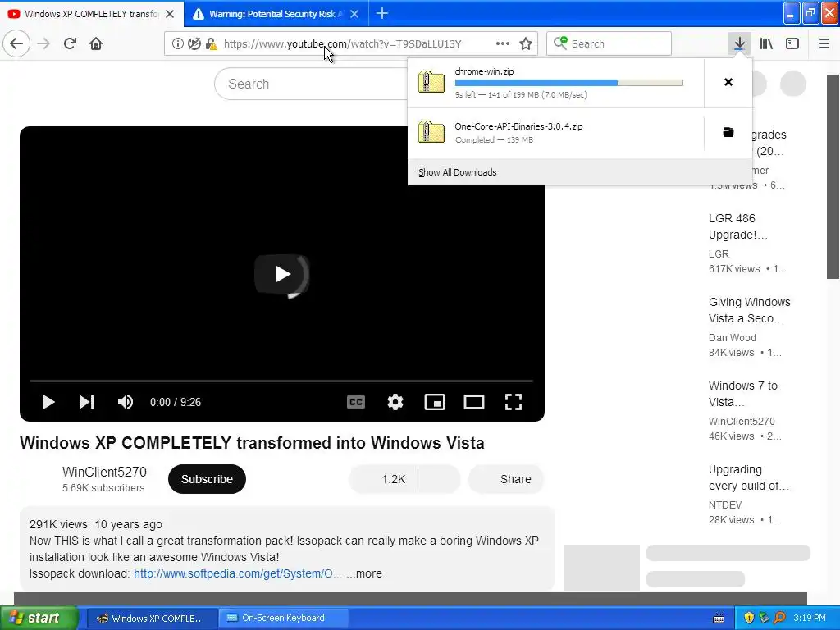Click the 3:19 PM taskbar clock

(x=810, y=618)
